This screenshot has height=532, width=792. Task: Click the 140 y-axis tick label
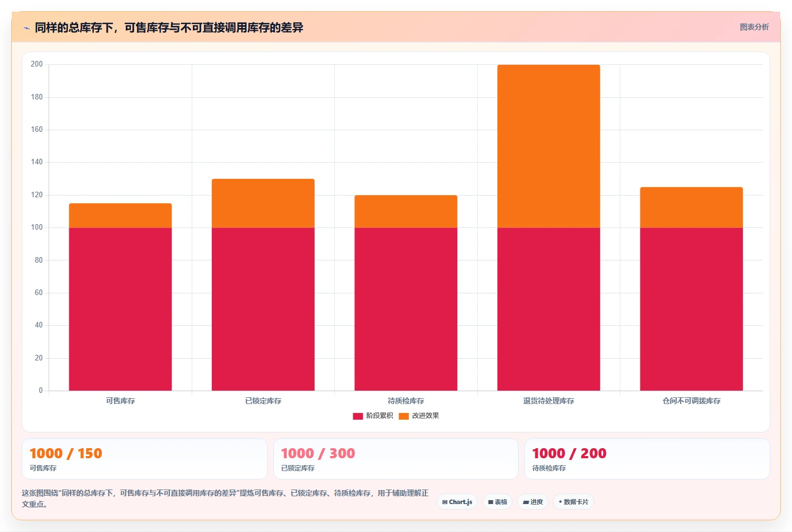pyautogui.click(x=37, y=162)
